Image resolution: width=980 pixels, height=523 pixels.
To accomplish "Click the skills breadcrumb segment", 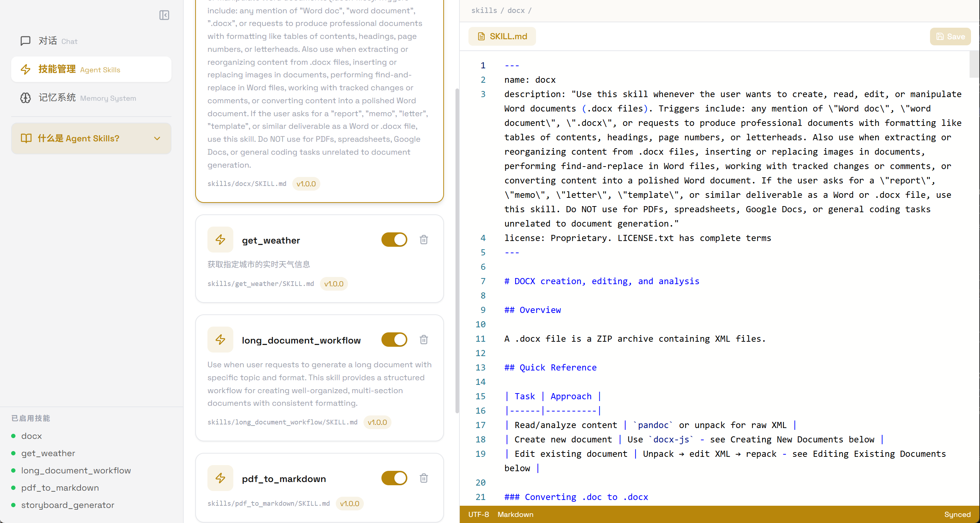I will coord(484,10).
